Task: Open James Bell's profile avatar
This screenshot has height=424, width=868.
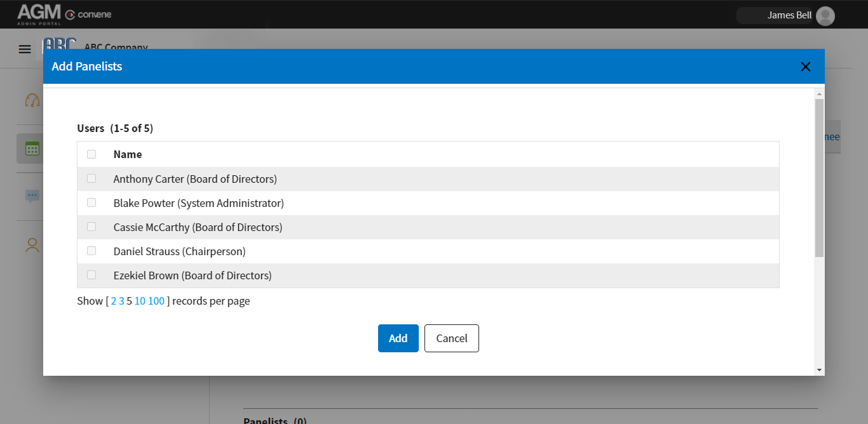Action: click(825, 16)
